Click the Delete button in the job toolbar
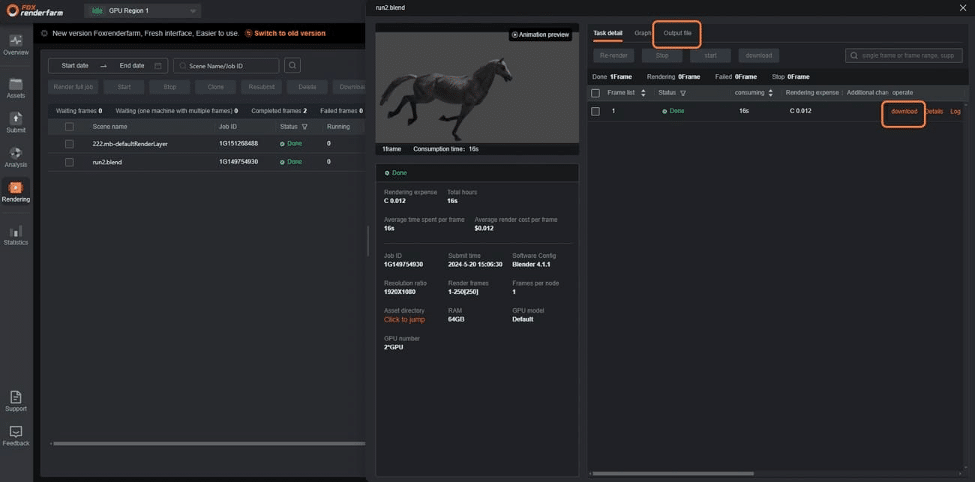 click(x=307, y=87)
